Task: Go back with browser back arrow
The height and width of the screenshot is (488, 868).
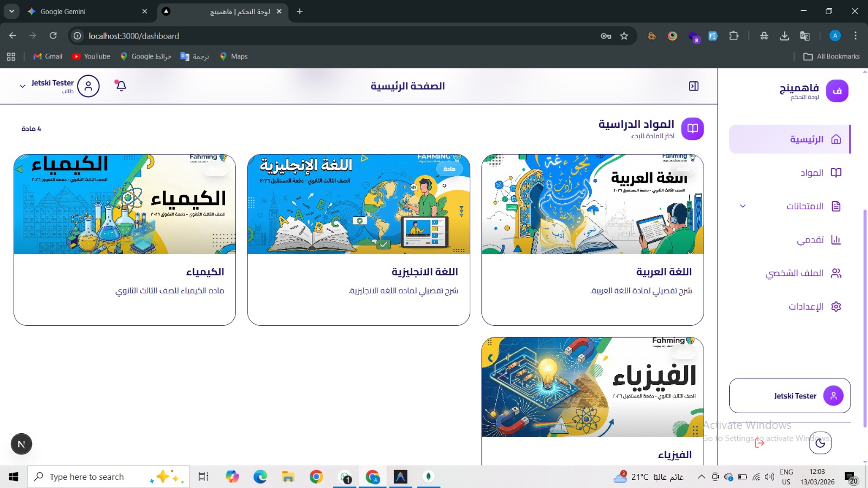Action: tap(12, 36)
